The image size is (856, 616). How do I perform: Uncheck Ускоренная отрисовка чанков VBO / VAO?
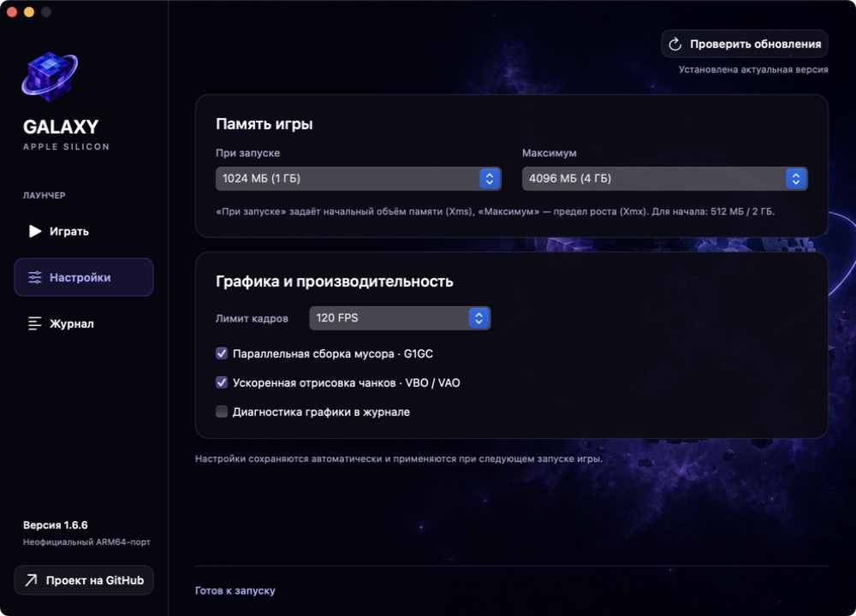222,382
